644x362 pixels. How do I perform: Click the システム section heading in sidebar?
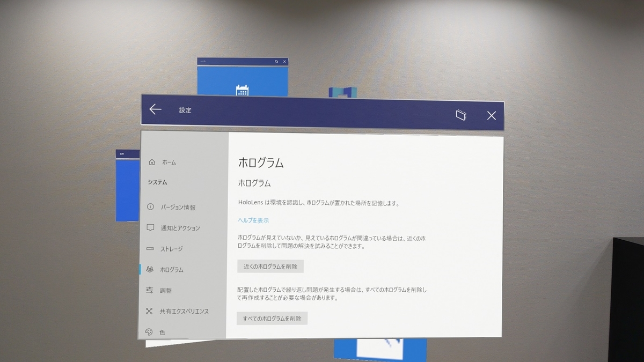(157, 182)
